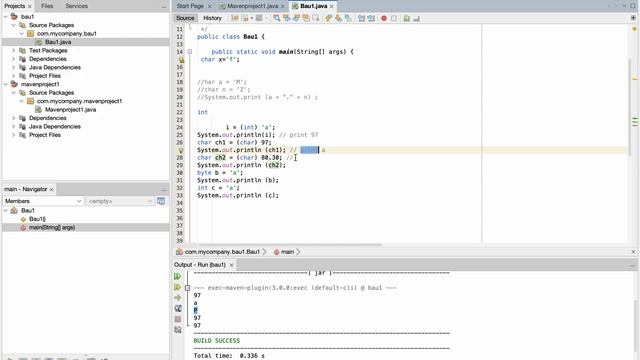
Task: Open the Members dropdown in Navigator
Action: click(x=43, y=201)
